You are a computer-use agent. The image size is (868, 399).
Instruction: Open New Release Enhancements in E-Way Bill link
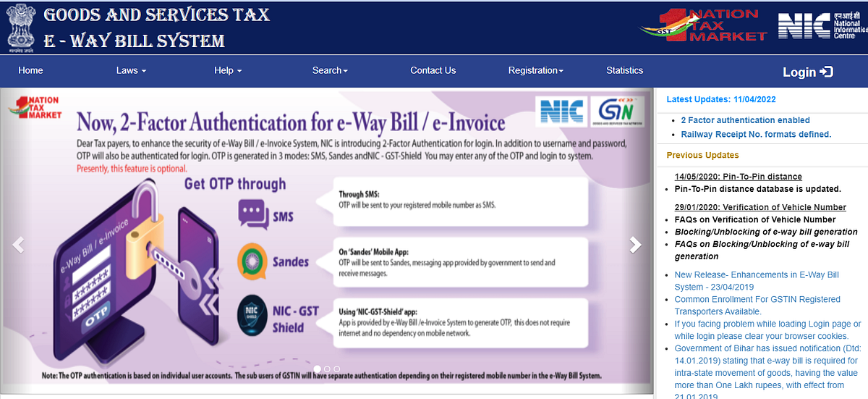(x=756, y=281)
